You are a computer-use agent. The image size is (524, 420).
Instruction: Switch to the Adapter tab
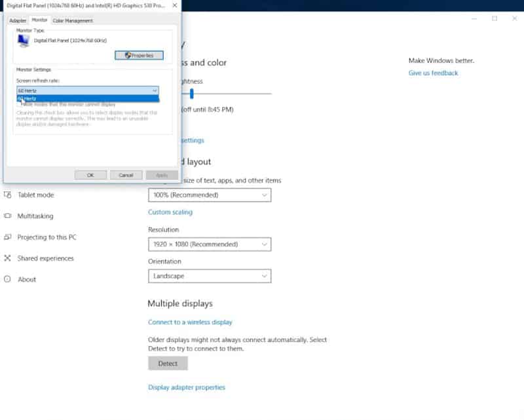coord(18,21)
